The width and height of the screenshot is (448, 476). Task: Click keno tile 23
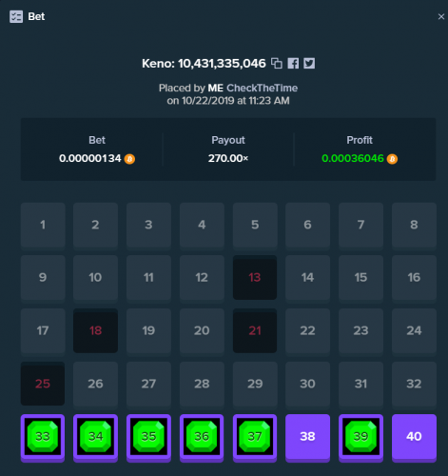click(x=360, y=331)
